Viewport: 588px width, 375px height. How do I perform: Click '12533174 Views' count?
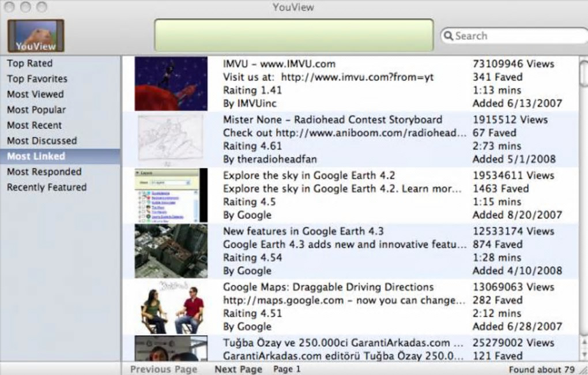point(514,231)
